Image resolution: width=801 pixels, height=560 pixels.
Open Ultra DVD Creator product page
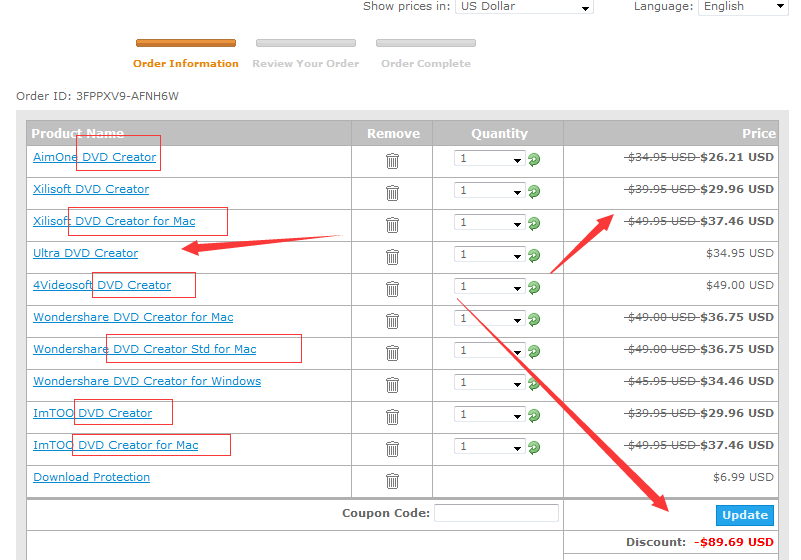coord(85,253)
